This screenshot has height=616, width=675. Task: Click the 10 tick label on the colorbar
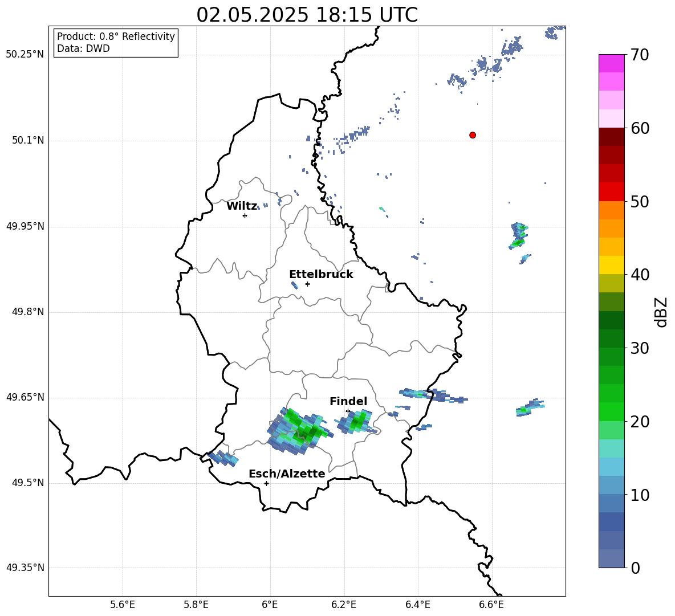(640, 495)
